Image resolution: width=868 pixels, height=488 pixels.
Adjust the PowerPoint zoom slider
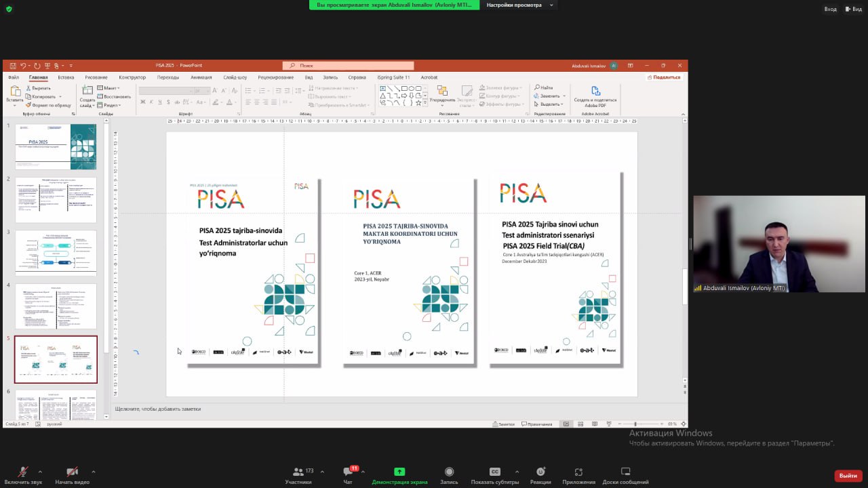click(635, 424)
